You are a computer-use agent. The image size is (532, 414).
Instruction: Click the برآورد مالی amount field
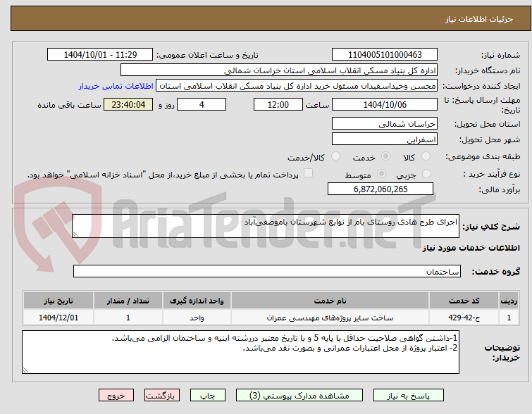click(x=381, y=189)
